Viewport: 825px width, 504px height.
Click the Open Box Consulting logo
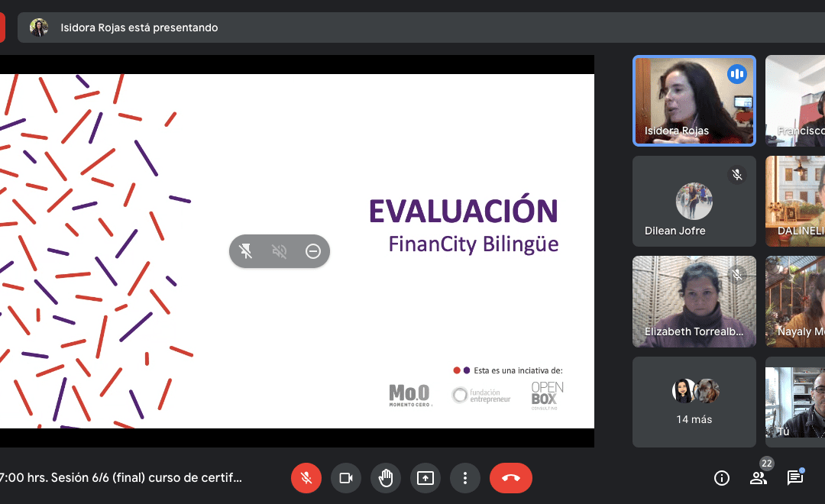click(x=547, y=396)
